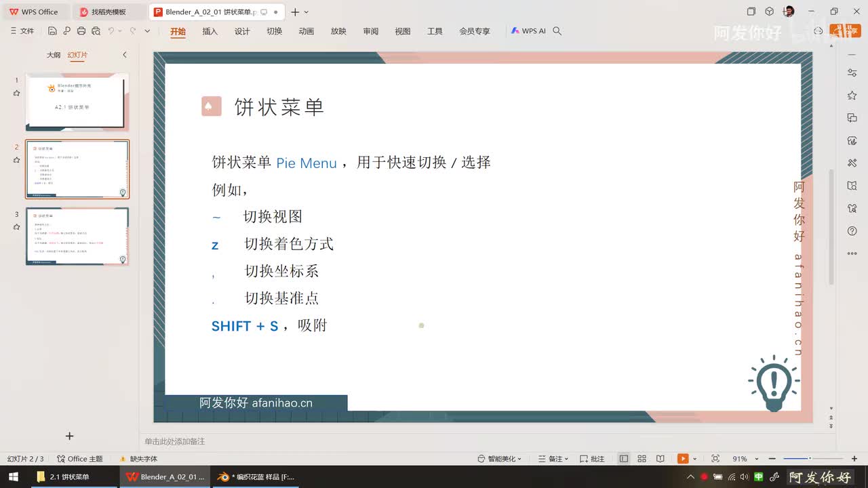Switch to the 审阅 review tab
Image resolution: width=868 pixels, height=488 pixels.
(x=371, y=31)
